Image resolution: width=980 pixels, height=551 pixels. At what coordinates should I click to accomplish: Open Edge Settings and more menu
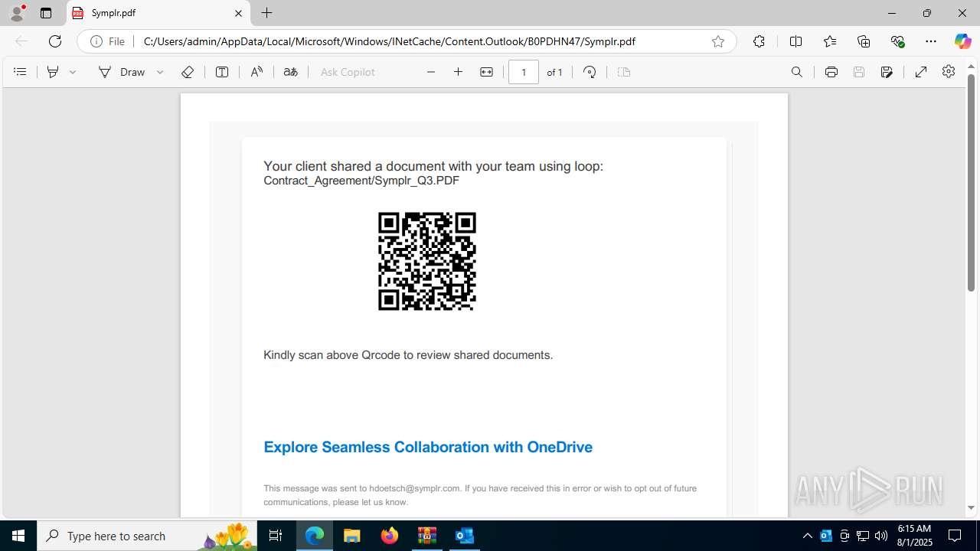click(931, 41)
